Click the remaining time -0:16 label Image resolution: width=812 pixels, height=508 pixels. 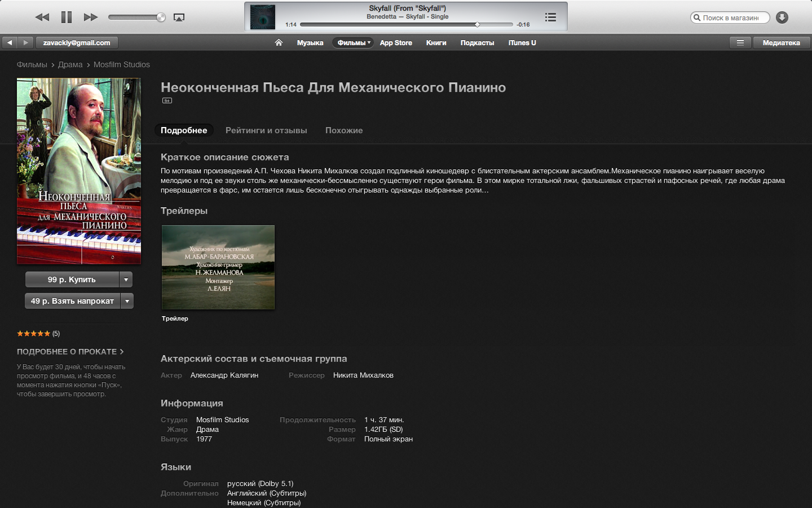(523, 25)
